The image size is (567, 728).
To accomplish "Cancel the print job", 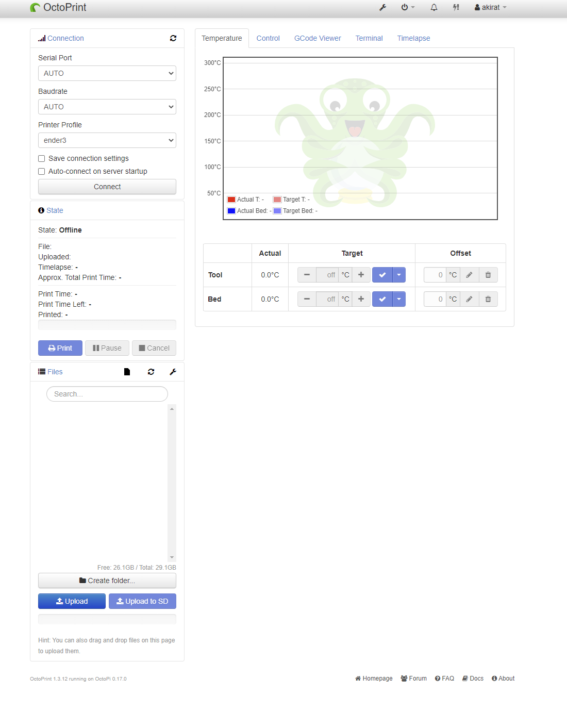I will (x=154, y=348).
